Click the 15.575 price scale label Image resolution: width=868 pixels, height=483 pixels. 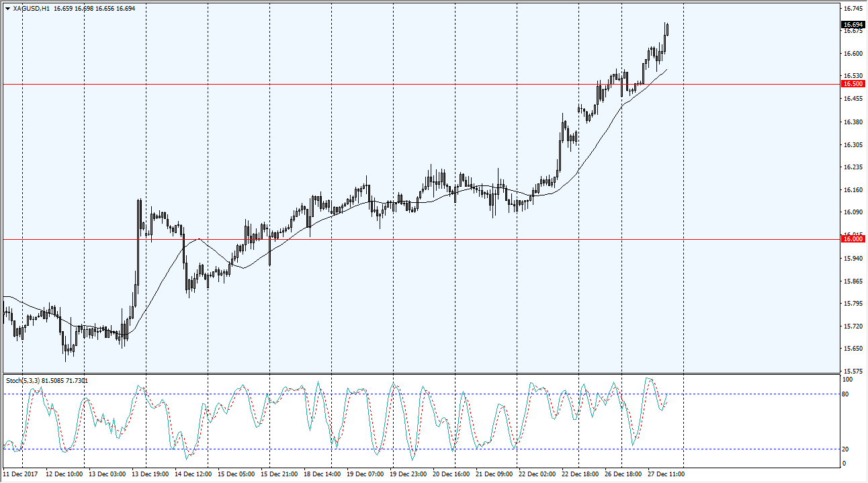point(852,371)
